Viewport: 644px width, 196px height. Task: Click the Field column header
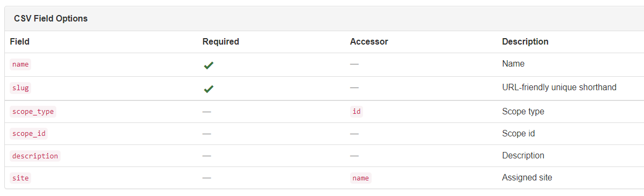[x=19, y=41]
